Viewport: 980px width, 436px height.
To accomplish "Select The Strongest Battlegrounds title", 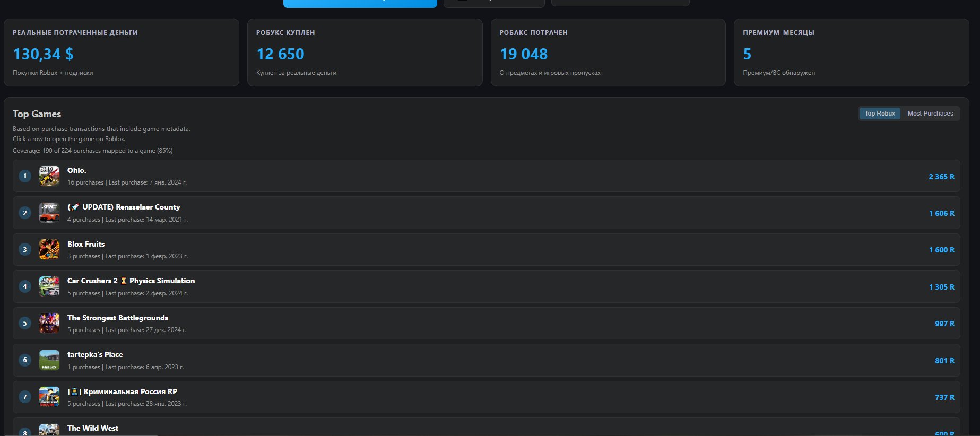I will (118, 318).
